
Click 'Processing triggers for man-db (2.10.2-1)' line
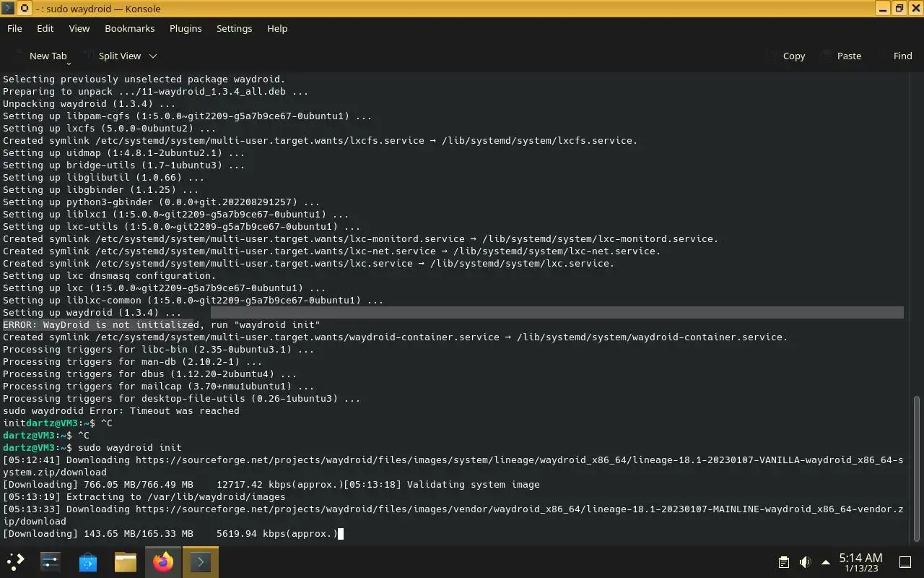(133, 361)
